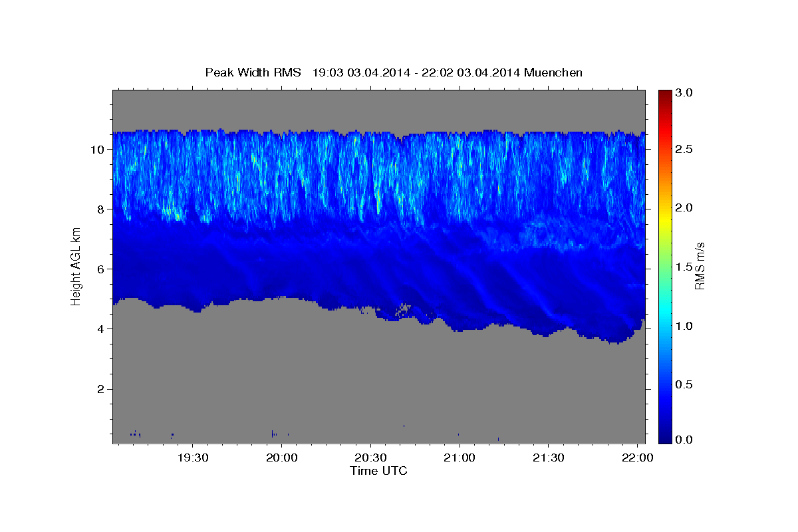
Task: Pick the dark blue bottom of colorbar
Action: pos(664,438)
